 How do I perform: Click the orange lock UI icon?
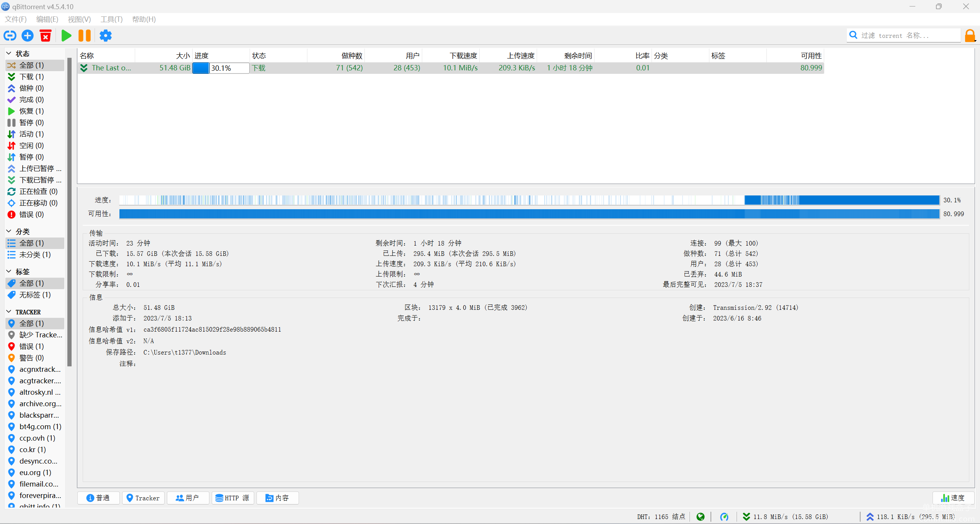(970, 36)
